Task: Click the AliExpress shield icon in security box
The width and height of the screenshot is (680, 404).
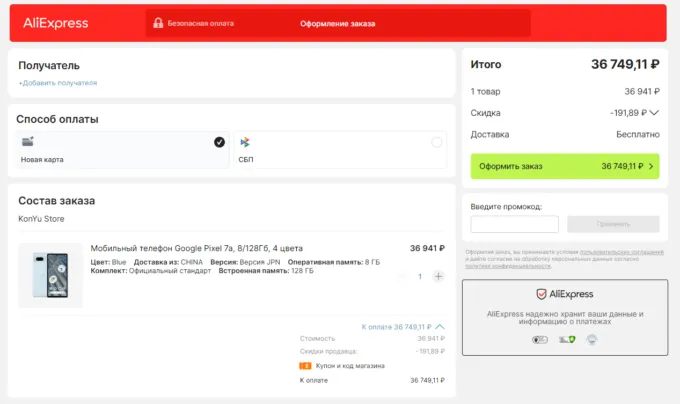Action: pos(541,294)
